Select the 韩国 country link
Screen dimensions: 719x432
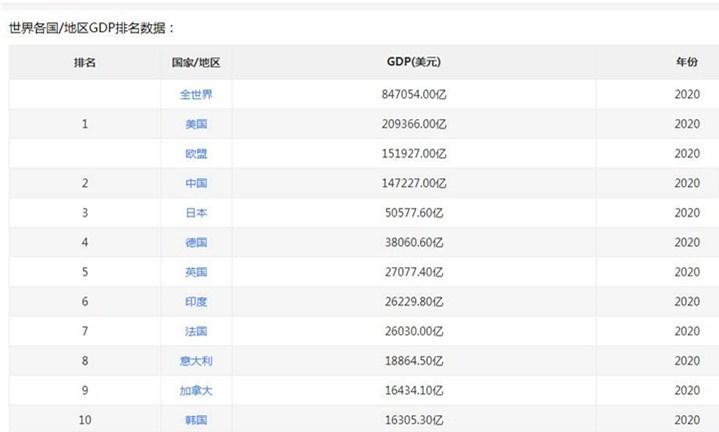click(x=196, y=420)
